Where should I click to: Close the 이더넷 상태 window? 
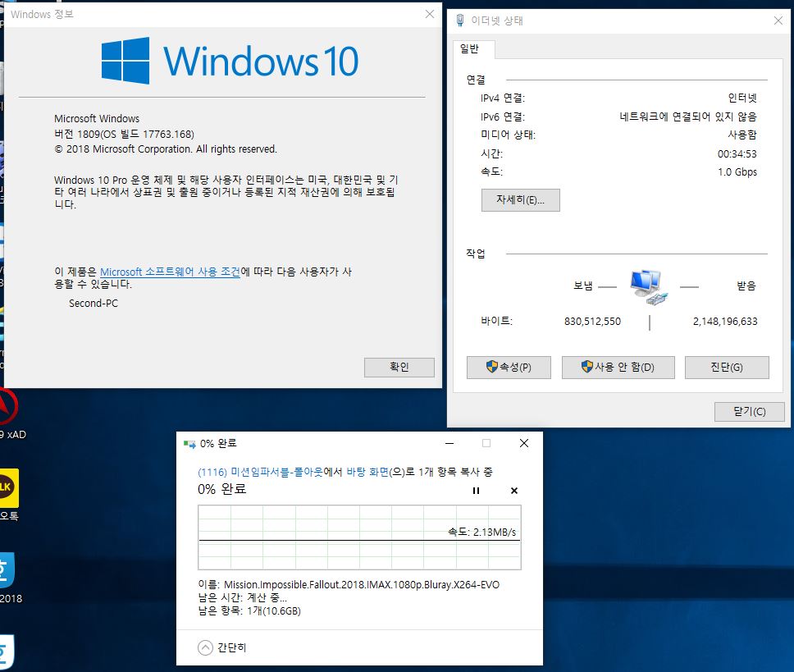(778, 21)
